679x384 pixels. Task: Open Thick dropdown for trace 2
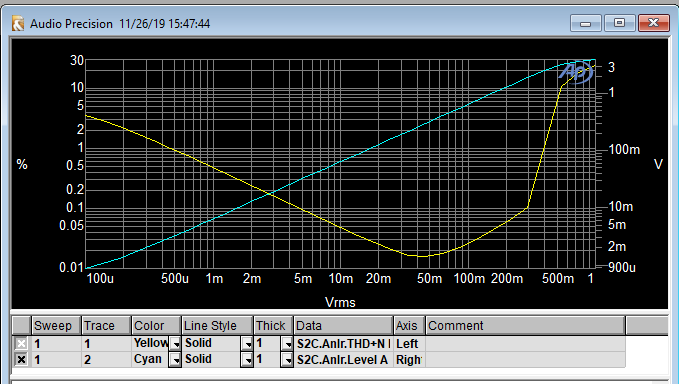click(x=287, y=360)
